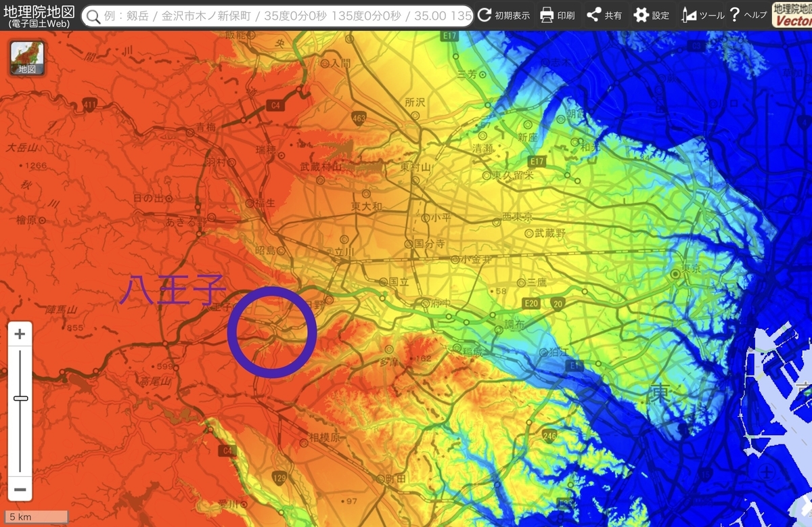Click the 新座 city label

(x=528, y=137)
